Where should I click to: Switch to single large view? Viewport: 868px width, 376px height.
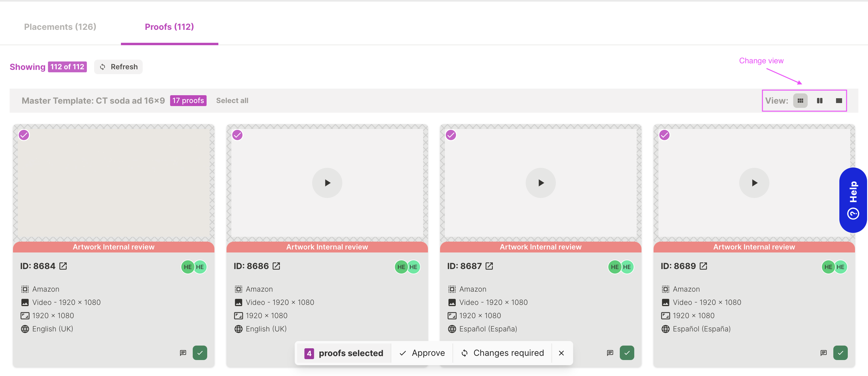tap(839, 101)
